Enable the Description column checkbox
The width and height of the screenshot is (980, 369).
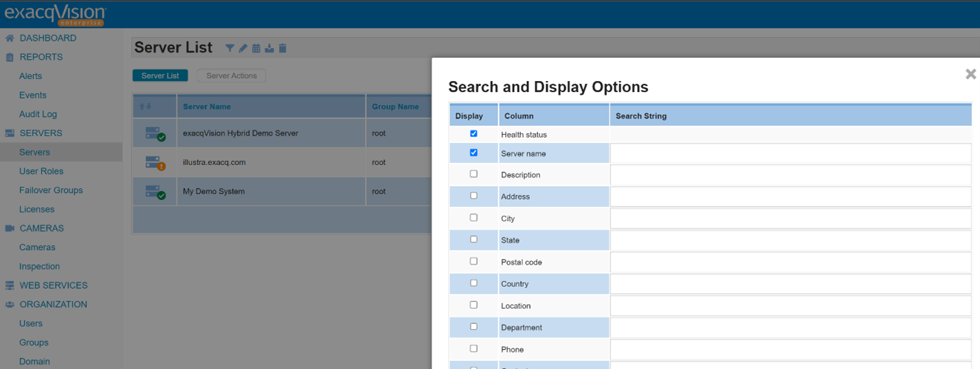(x=474, y=175)
